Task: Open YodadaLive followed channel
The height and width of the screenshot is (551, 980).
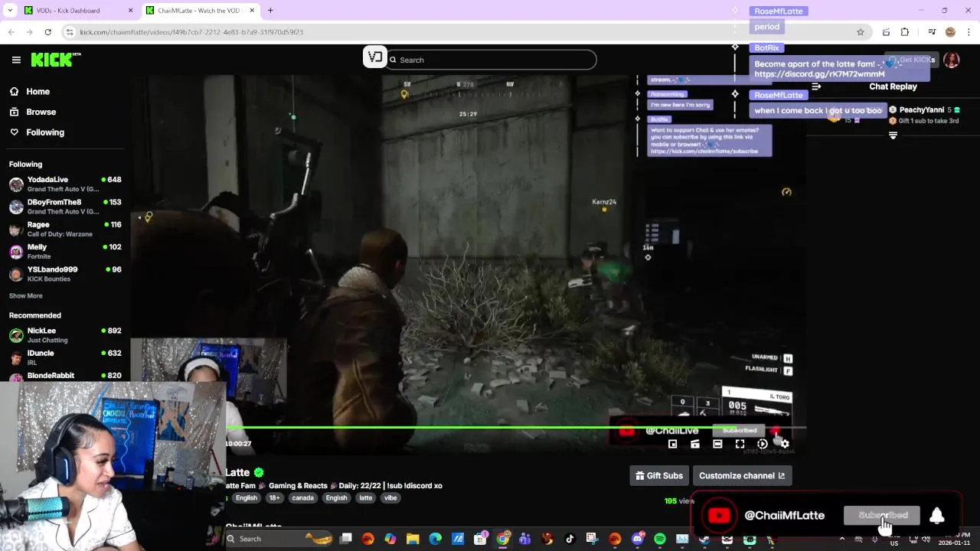Action: tap(65, 184)
